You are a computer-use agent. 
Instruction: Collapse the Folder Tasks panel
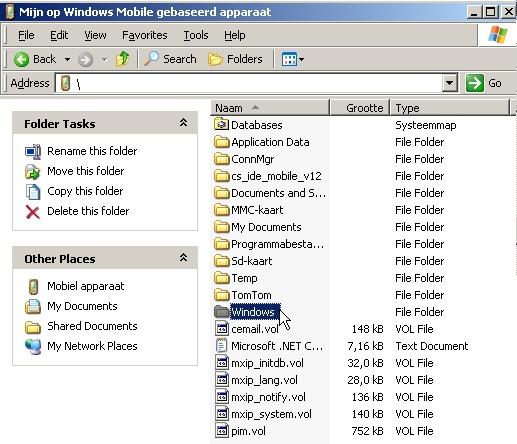click(x=183, y=122)
